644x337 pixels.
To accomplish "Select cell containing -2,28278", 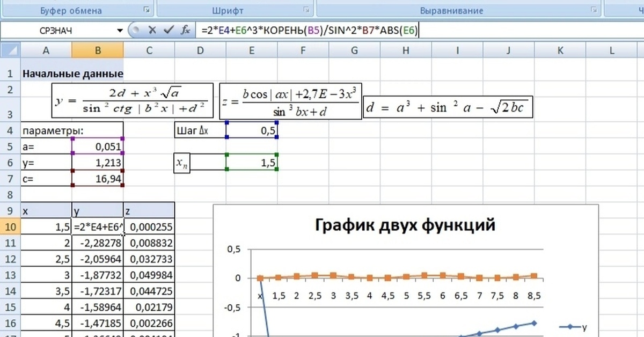I will pos(97,243).
